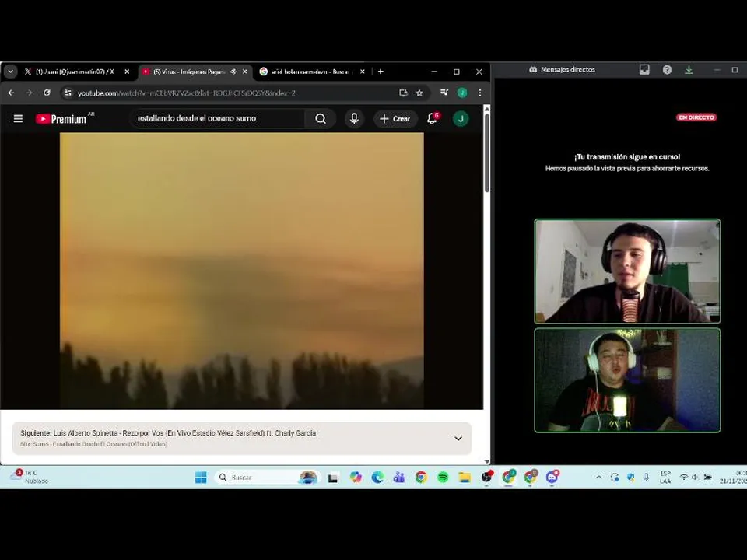Viewport: 747px width, 560px height.
Task: Open the ESP LAA language switcher
Action: 665,477
